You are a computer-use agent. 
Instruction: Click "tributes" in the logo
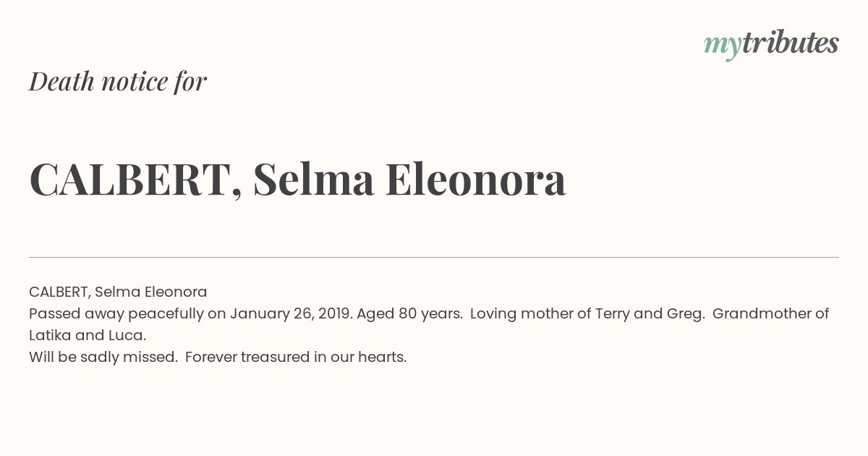(x=791, y=43)
